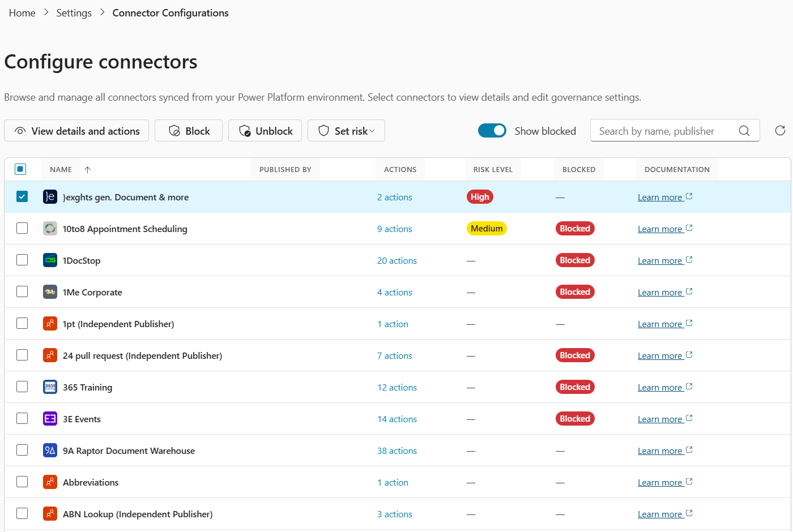Toggle the select-all checkbox in table header

click(x=20, y=169)
